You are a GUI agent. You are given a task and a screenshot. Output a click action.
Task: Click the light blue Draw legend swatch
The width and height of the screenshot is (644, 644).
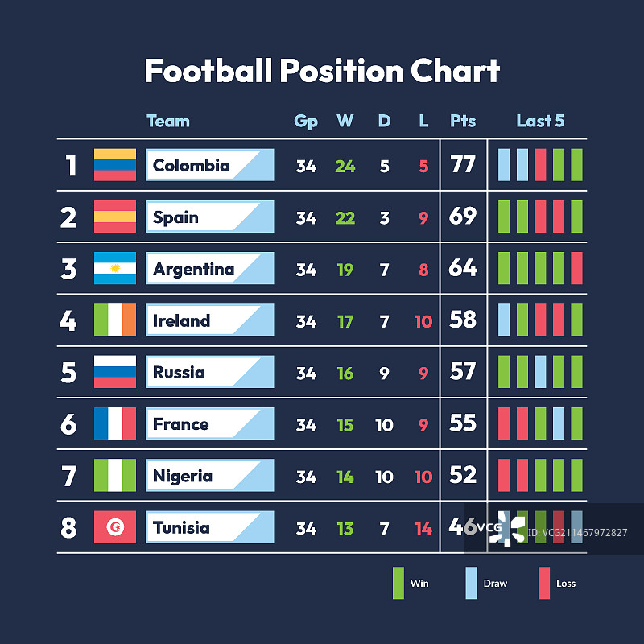(471, 583)
